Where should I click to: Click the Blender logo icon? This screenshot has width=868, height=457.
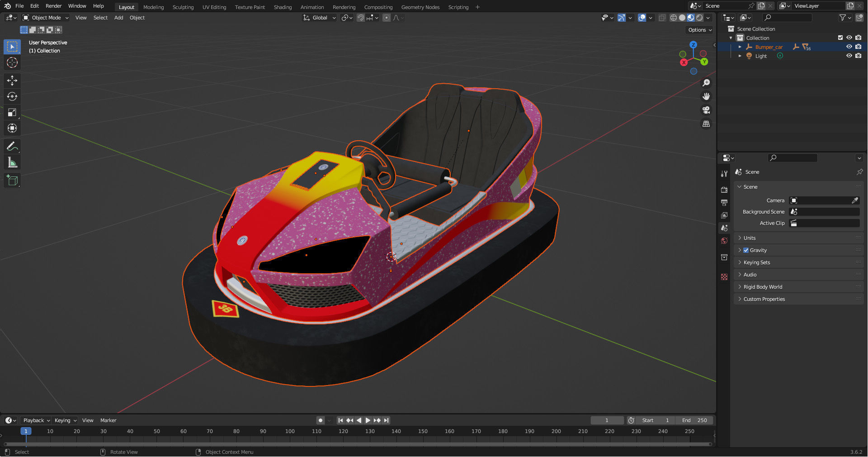point(7,6)
